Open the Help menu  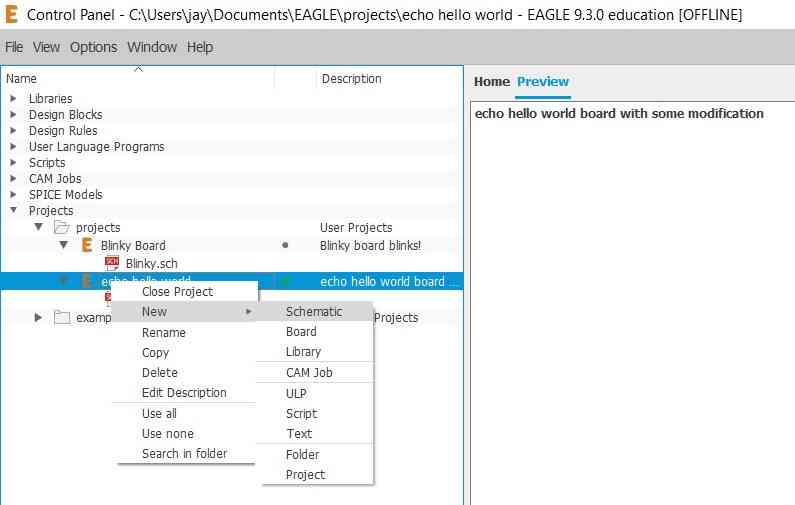200,47
